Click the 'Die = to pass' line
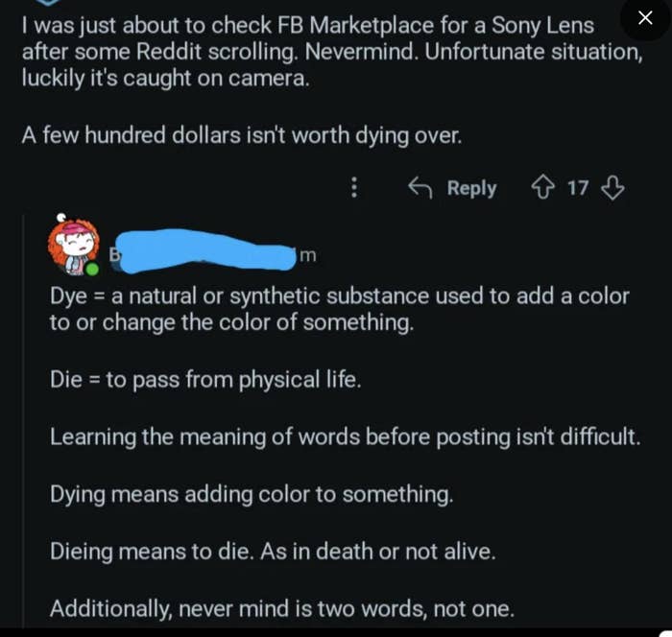The height and width of the screenshot is (637, 672). (205, 380)
